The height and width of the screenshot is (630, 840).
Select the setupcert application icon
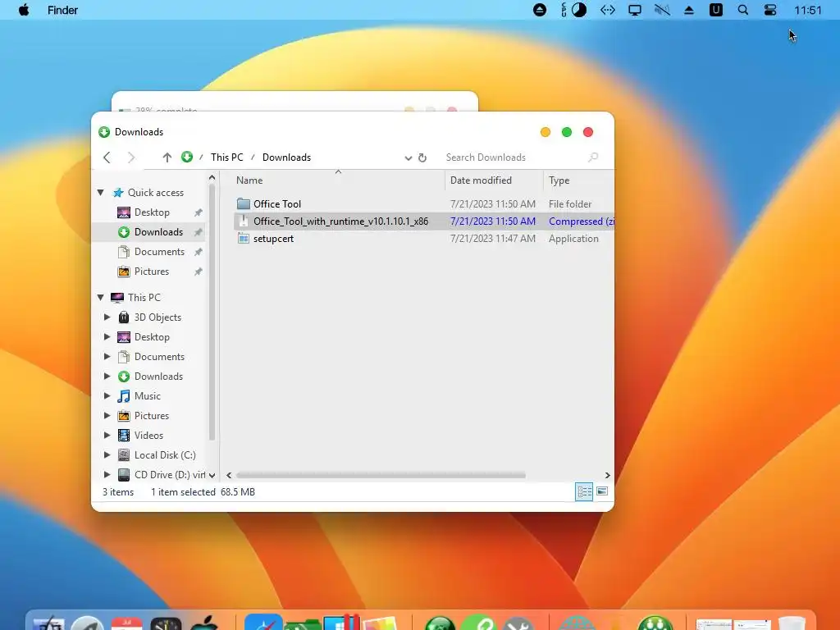pyautogui.click(x=244, y=239)
